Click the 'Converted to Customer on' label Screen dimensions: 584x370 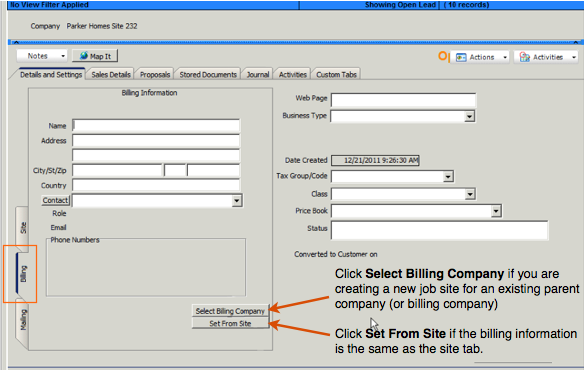(x=336, y=254)
